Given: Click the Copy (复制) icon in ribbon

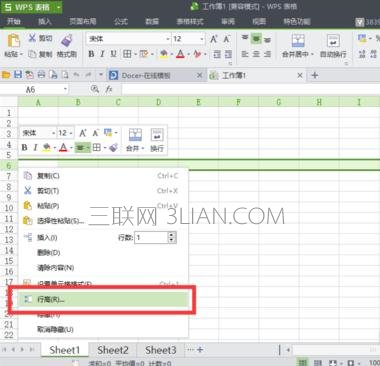Looking at the screenshot, I should [x=32, y=54].
